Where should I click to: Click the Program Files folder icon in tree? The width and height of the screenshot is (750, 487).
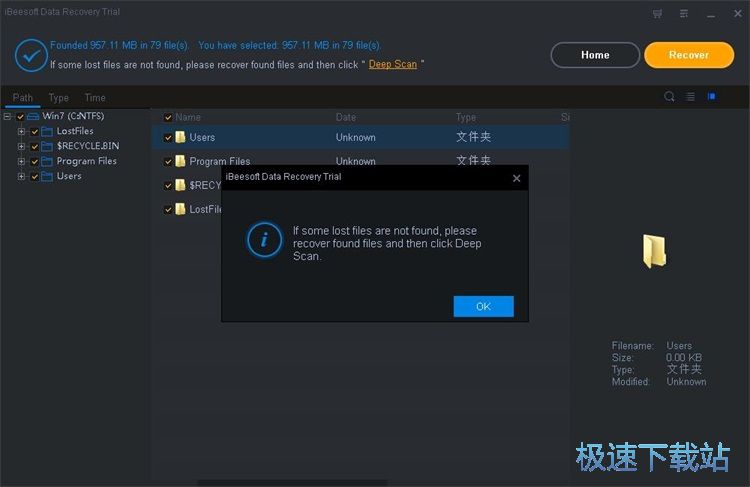[47, 161]
